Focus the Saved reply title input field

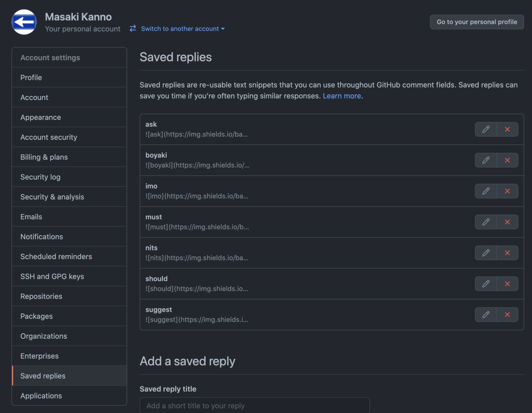254,405
